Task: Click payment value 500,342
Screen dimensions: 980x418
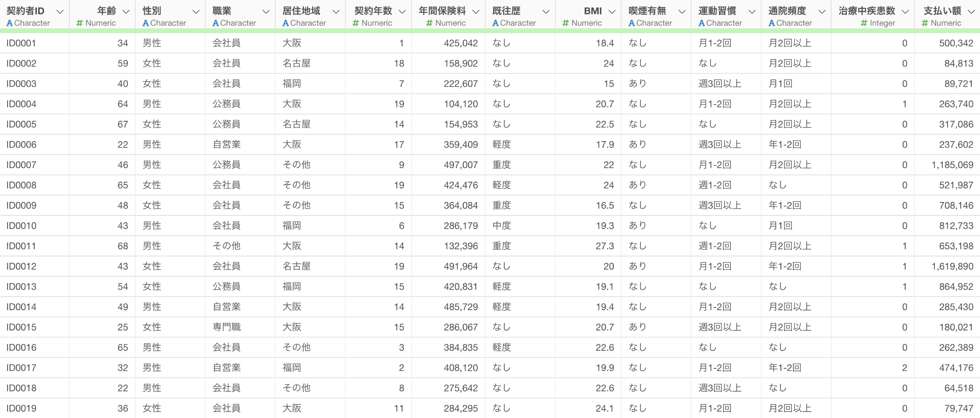Action: [956, 43]
